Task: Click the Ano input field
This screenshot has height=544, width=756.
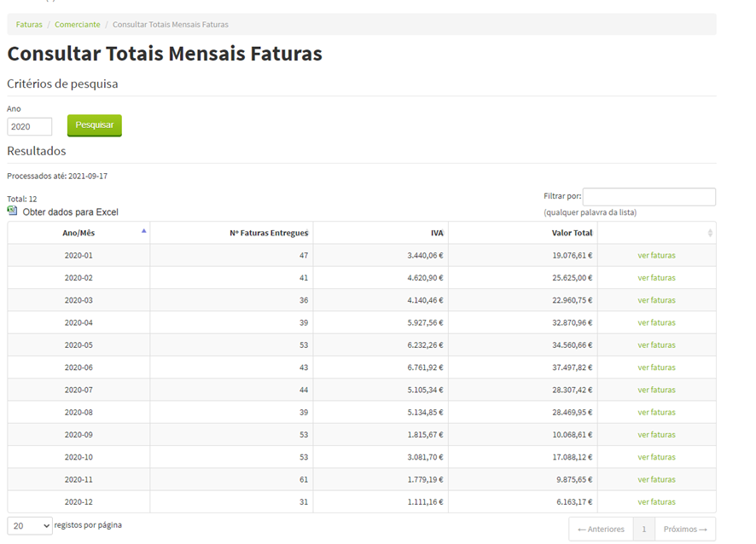Action: pos(30,126)
